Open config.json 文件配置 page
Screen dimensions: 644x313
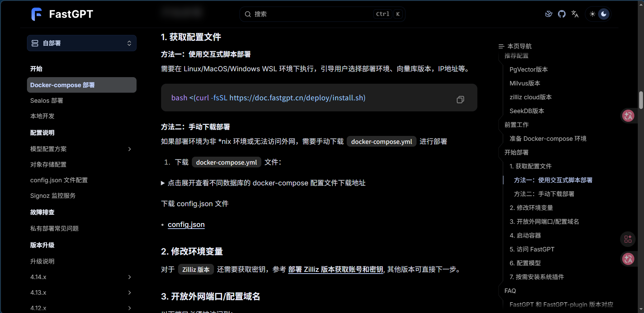tap(59, 180)
